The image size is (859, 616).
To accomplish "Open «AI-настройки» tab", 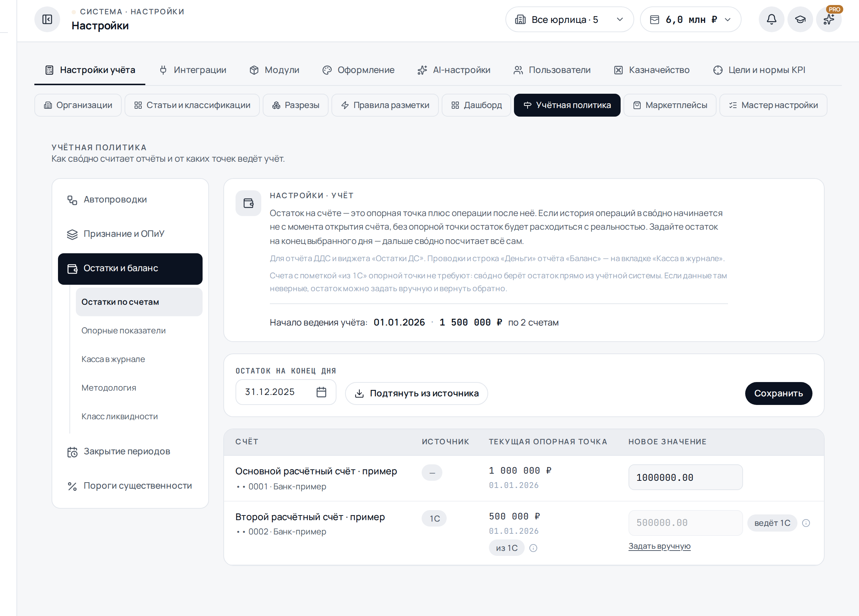I will pos(454,70).
